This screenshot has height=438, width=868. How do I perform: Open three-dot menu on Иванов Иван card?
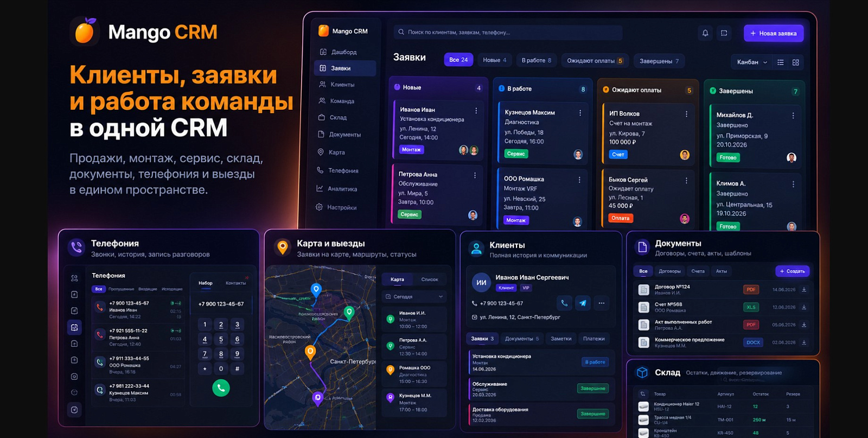click(x=476, y=111)
